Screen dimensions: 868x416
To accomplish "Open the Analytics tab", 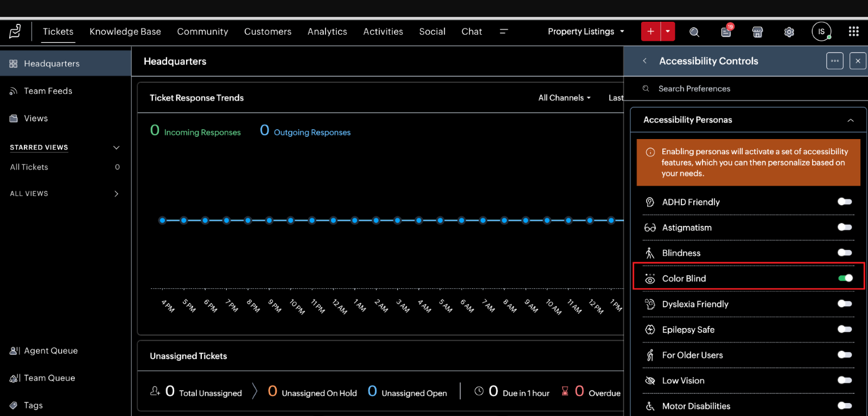I will click(x=327, y=31).
